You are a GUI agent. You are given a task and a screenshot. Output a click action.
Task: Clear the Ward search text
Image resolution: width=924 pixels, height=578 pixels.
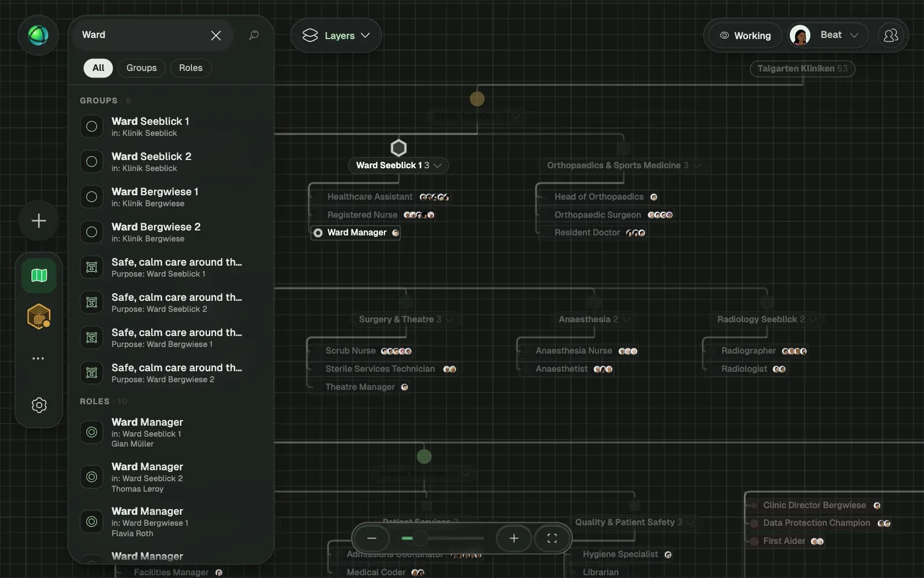click(x=216, y=35)
